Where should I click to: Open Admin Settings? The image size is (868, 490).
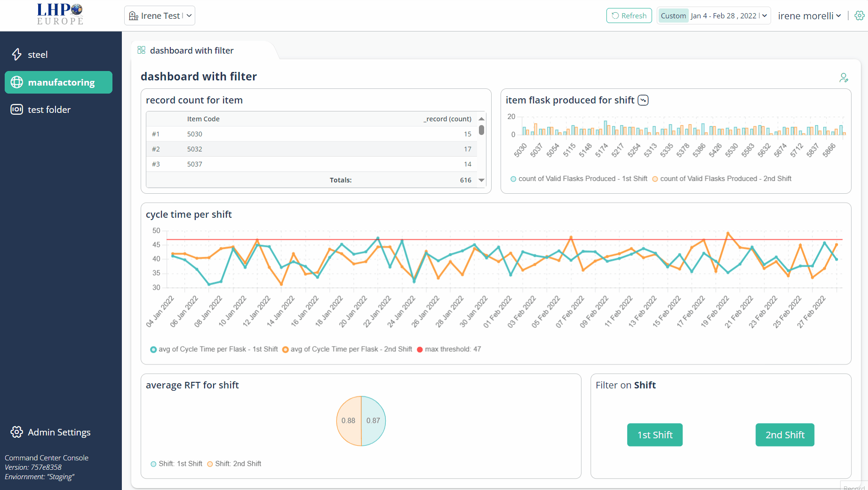pyautogui.click(x=59, y=432)
